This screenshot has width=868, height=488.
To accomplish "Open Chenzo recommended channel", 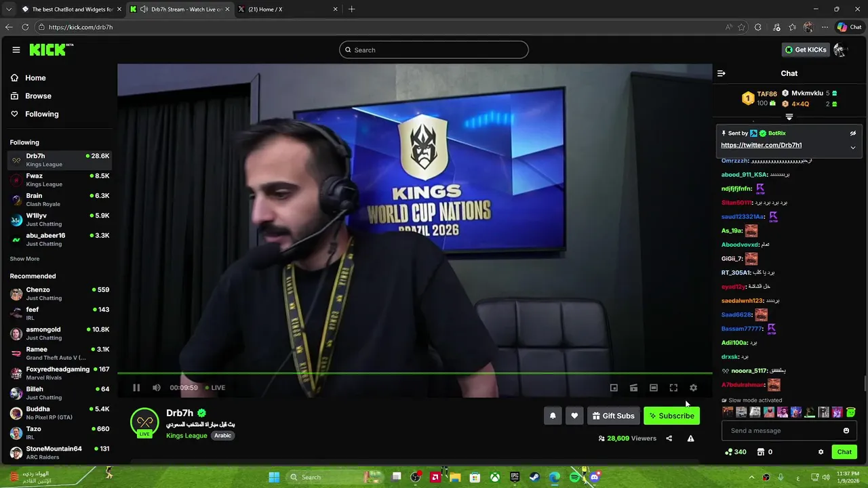I will (x=60, y=293).
